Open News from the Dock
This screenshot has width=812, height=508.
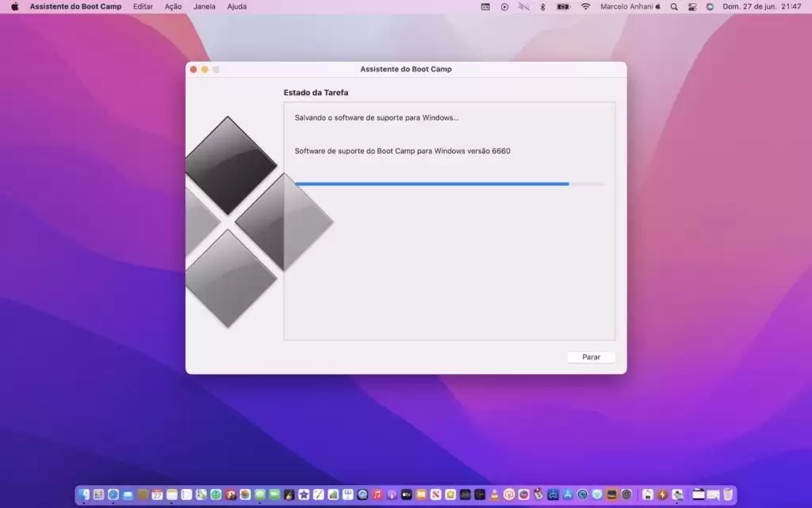click(435, 495)
